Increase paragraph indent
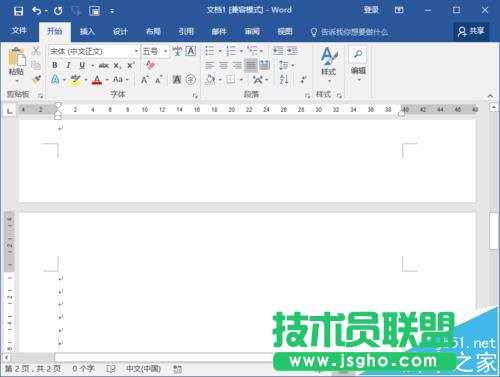The image size is (500, 377). point(292,51)
